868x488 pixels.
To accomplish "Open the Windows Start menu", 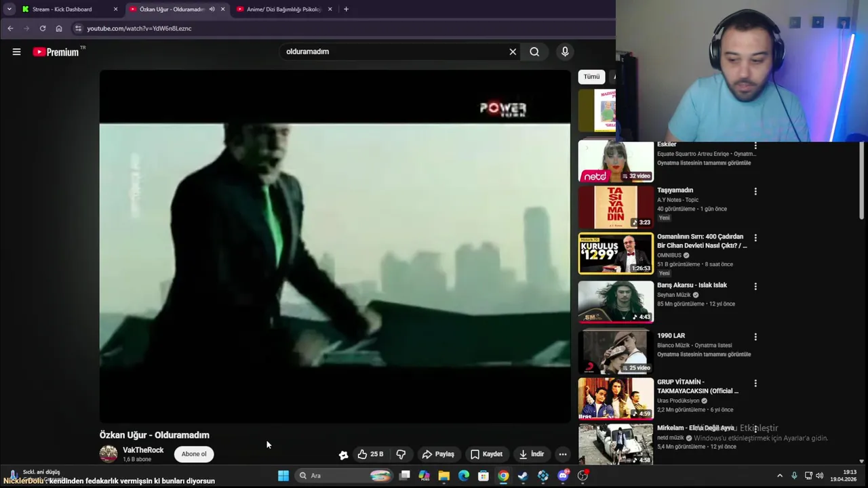I will (x=283, y=476).
